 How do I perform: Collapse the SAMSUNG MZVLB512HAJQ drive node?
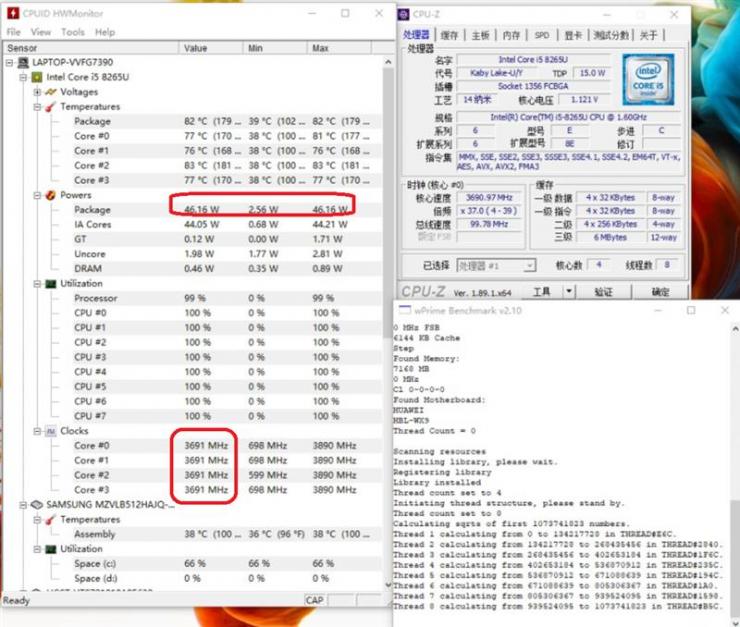[x=23, y=505]
